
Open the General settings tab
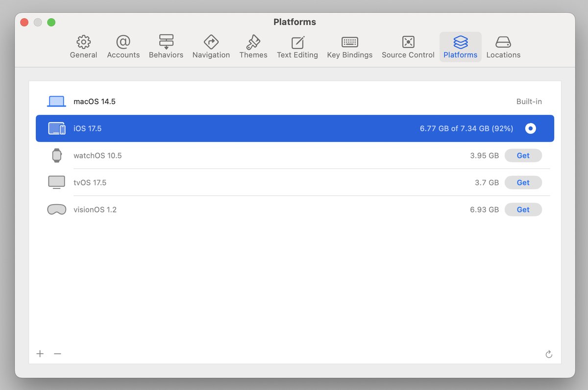coord(83,47)
